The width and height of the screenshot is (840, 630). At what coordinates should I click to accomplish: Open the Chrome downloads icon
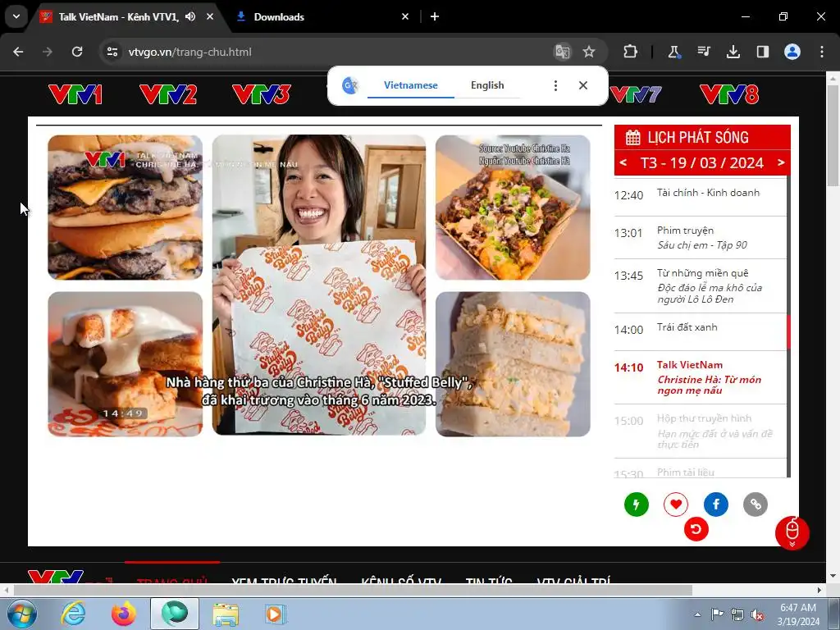pyautogui.click(x=733, y=52)
